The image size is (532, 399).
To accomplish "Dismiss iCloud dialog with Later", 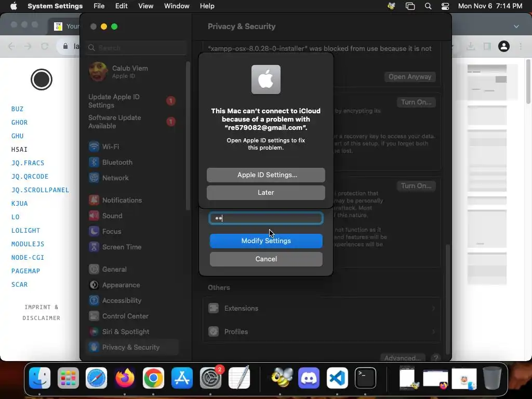I will (265, 192).
